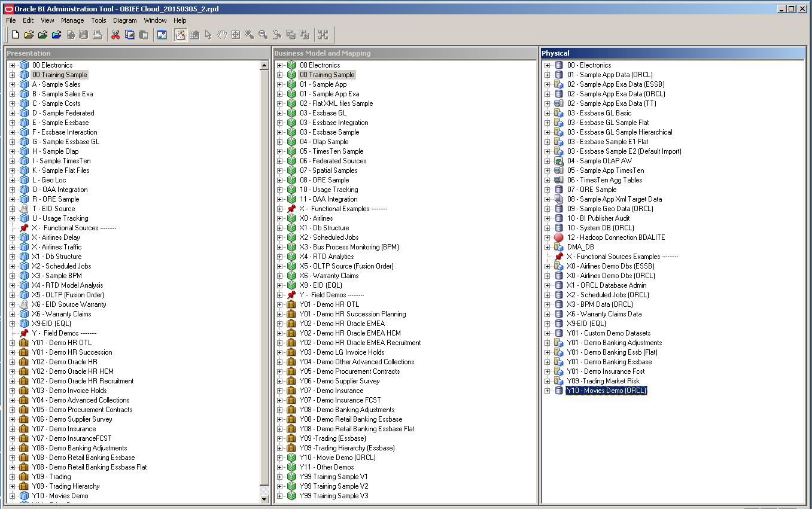Expand X0 - Airlines business model

(x=279, y=218)
